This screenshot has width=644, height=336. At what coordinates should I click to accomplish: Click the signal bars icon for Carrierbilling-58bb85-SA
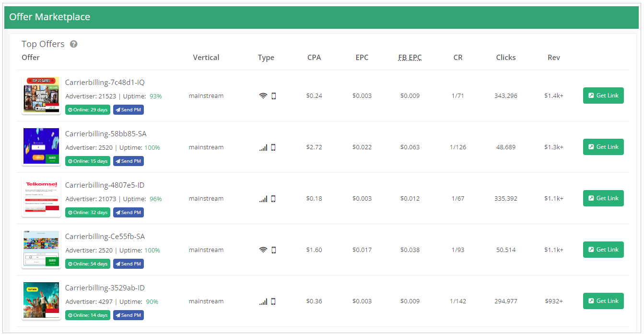pos(263,147)
